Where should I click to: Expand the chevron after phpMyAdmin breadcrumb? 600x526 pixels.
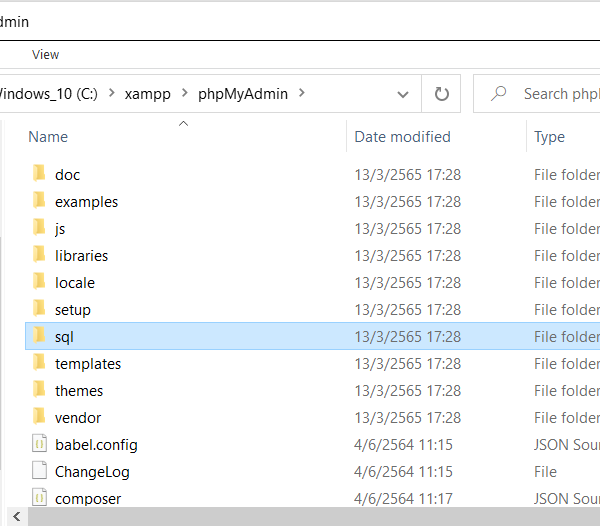(x=303, y=94)
